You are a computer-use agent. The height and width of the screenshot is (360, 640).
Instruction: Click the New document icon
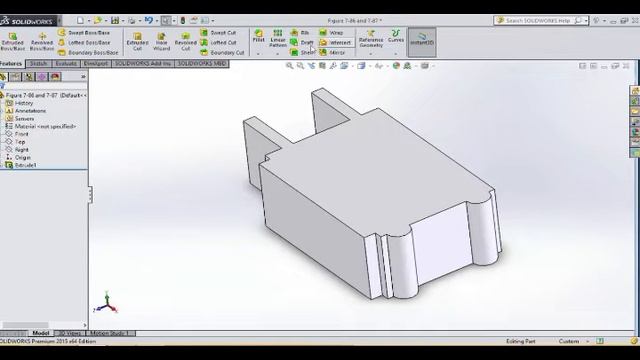point(80,20)
